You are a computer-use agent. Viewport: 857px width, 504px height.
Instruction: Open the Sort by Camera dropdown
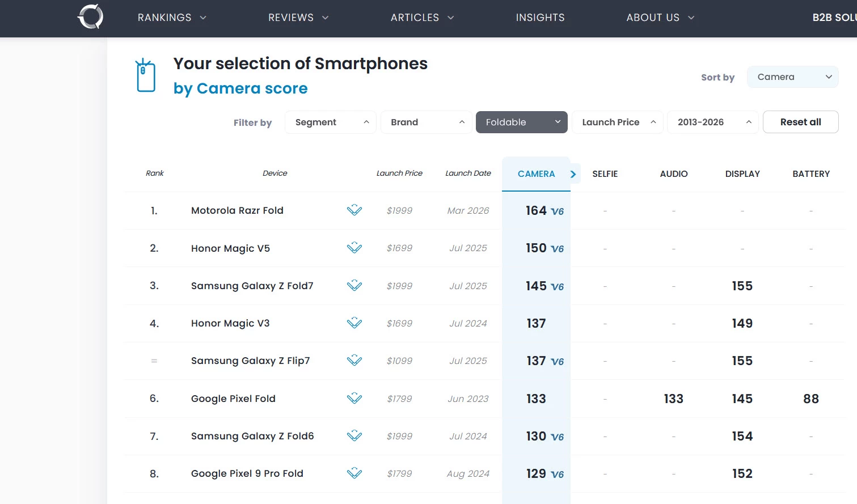click(x=793, y=77)
